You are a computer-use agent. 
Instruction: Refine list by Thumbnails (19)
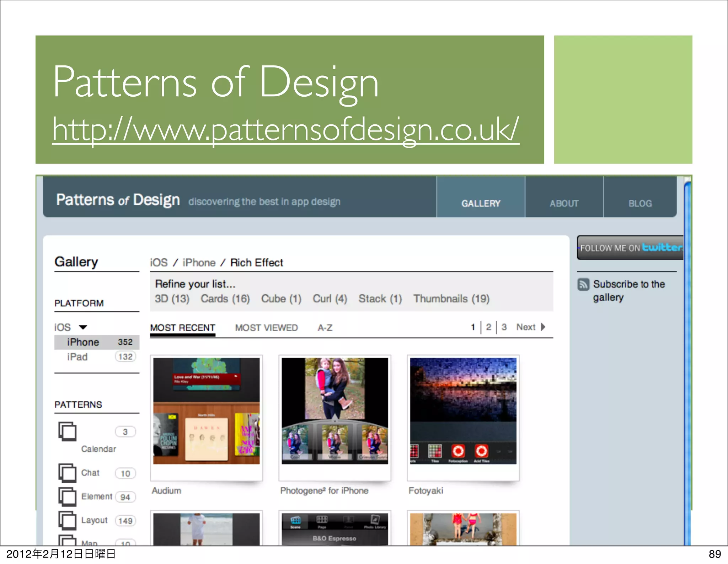451,299
